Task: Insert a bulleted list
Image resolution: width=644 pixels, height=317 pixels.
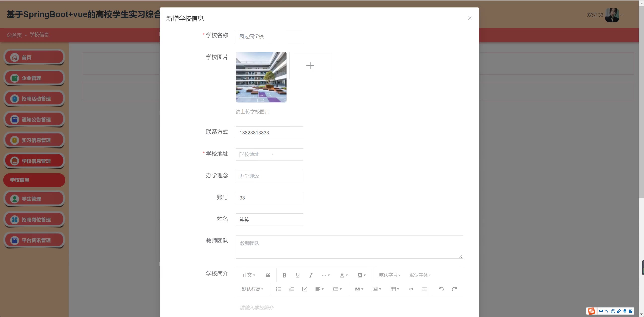Action: point(279,289)
